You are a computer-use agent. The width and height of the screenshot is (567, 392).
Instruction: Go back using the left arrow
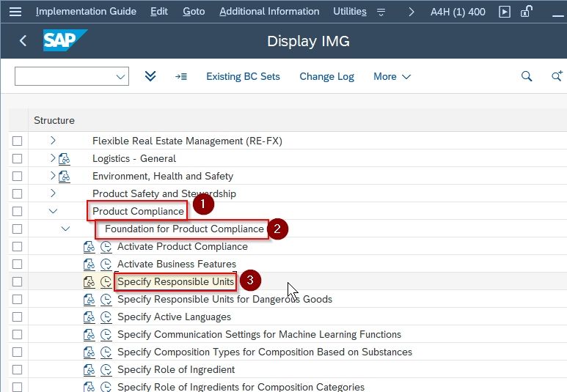point(23,40)
